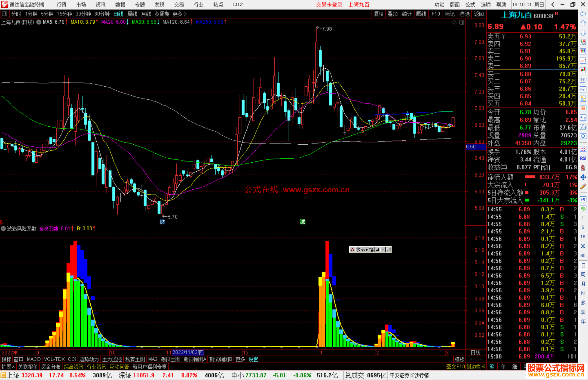The width and height of the screenshot is (588, 380).
Task: Click the zoom-in plus button beside 模板
Action: pos(471,359)
